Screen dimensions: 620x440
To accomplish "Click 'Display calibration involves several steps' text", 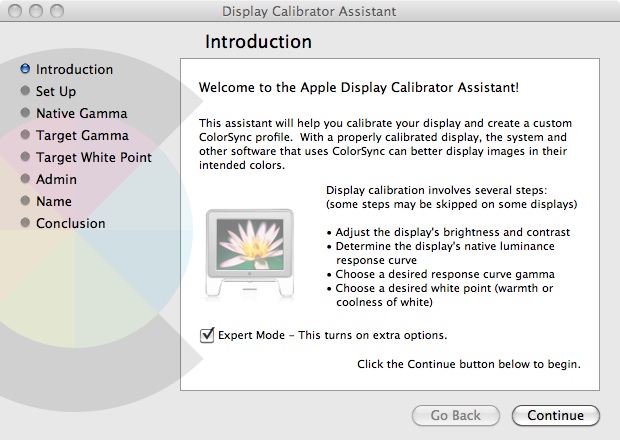I will tap(437, 190).
